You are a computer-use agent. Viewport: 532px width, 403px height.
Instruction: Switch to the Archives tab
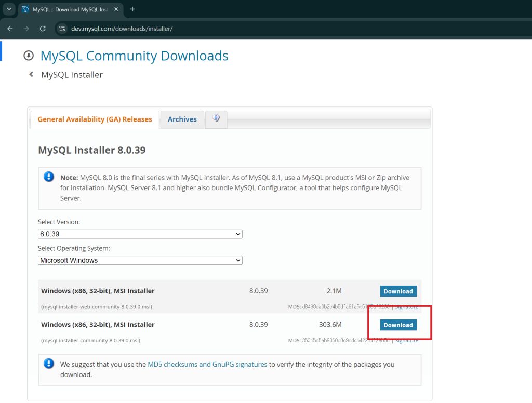click(x=182, y=119)
